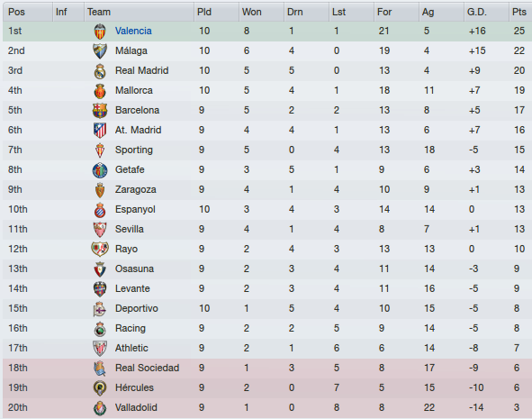The height and width of the screenshot is (419, 532).
Task: Click the At. Madrid crest icon
Action: 100,131
